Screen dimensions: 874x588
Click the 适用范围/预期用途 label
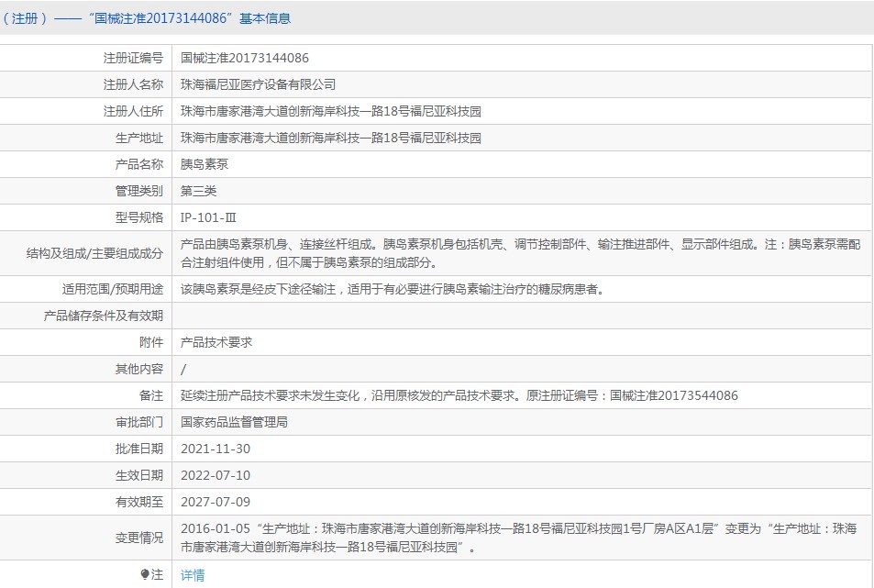coord(112,289)
